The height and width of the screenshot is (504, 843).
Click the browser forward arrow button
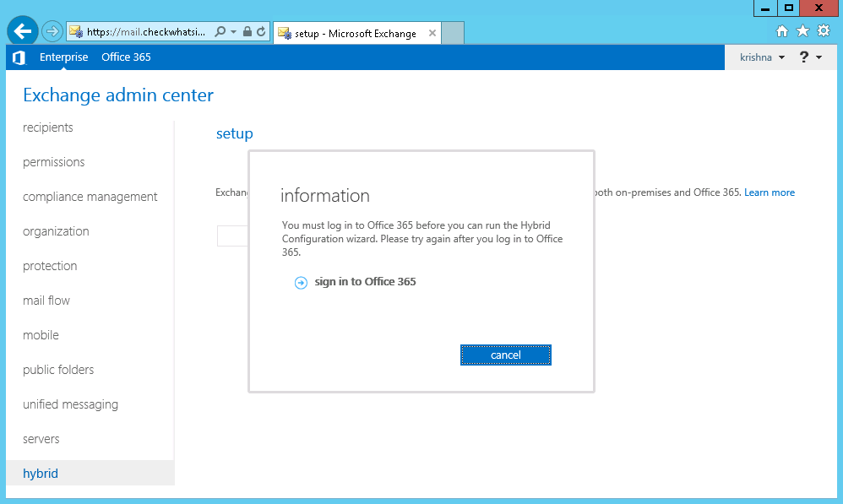point(52,32)
